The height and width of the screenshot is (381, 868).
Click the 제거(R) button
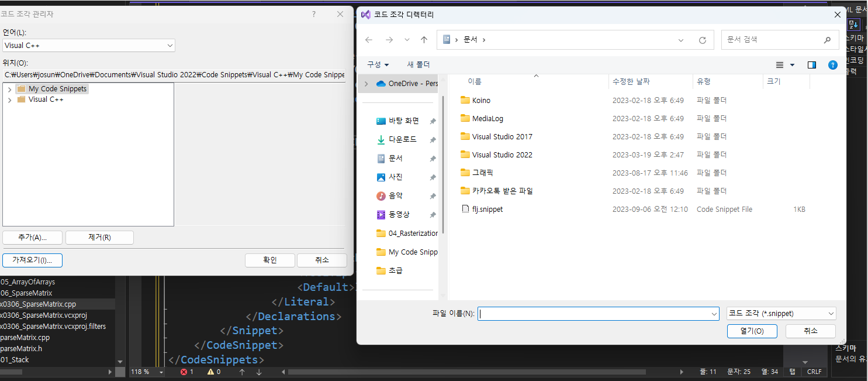pos(99,237)
